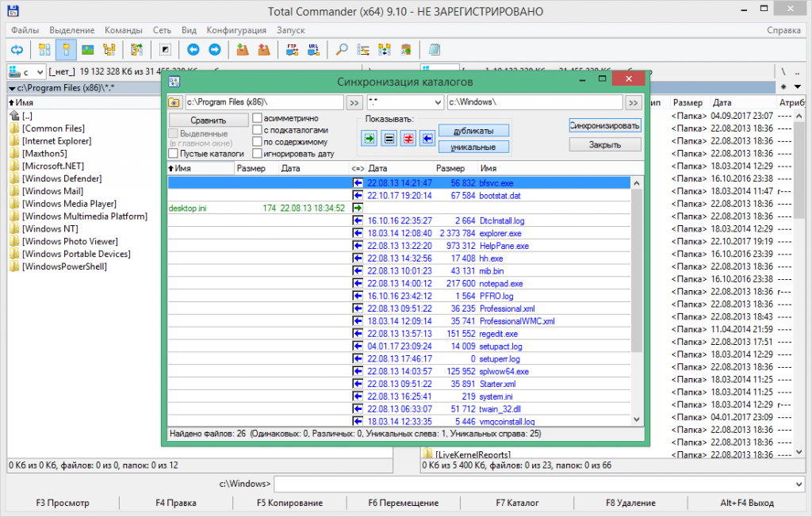Click right panel scrollbar up arrow
This screenshot has height=517, width=812.
799,116
